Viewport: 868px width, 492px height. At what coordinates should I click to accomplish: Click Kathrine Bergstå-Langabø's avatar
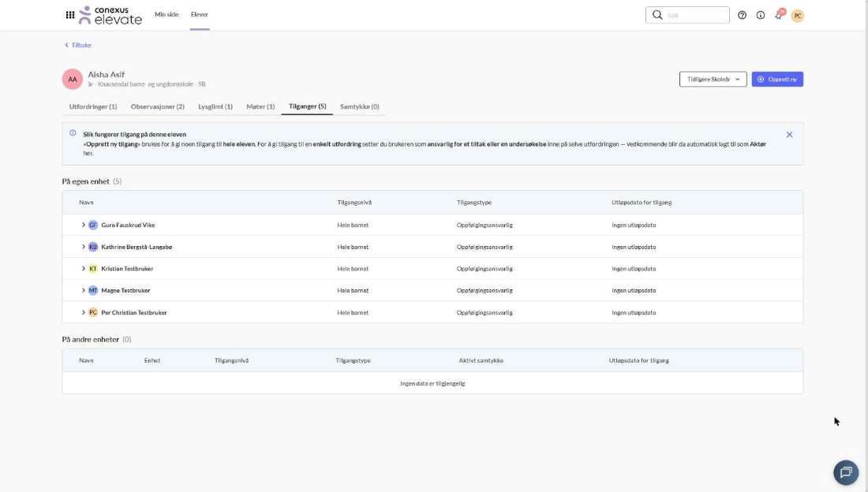coord(93,247)
